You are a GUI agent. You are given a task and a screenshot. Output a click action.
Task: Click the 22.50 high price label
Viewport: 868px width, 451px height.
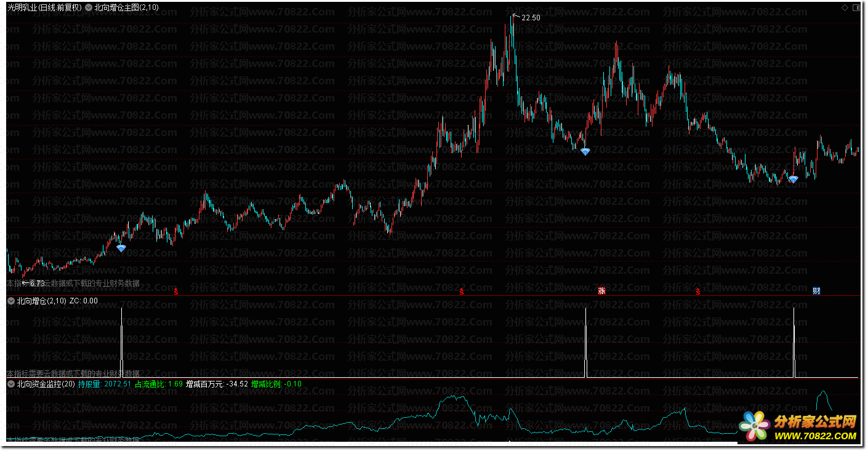pyautogui.click(x=531, y=18)
